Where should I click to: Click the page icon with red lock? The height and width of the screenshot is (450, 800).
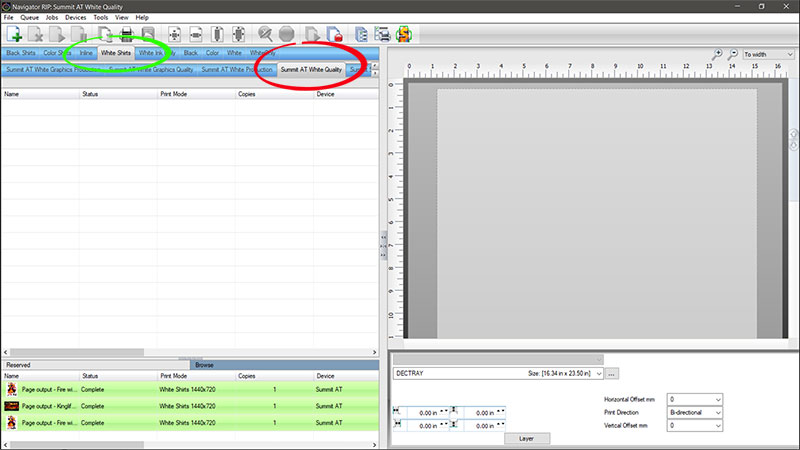tap(334, 34)
